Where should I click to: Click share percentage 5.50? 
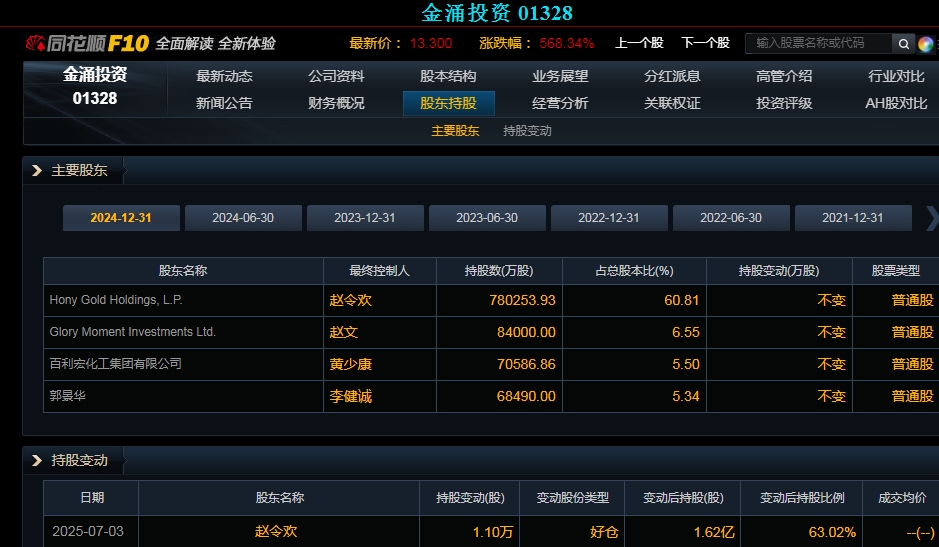click(686, 364)
